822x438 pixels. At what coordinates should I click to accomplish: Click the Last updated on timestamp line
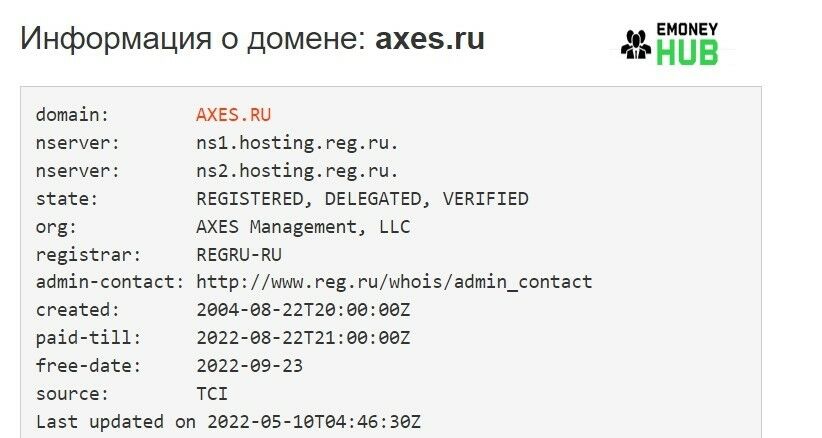pos(228,421)
